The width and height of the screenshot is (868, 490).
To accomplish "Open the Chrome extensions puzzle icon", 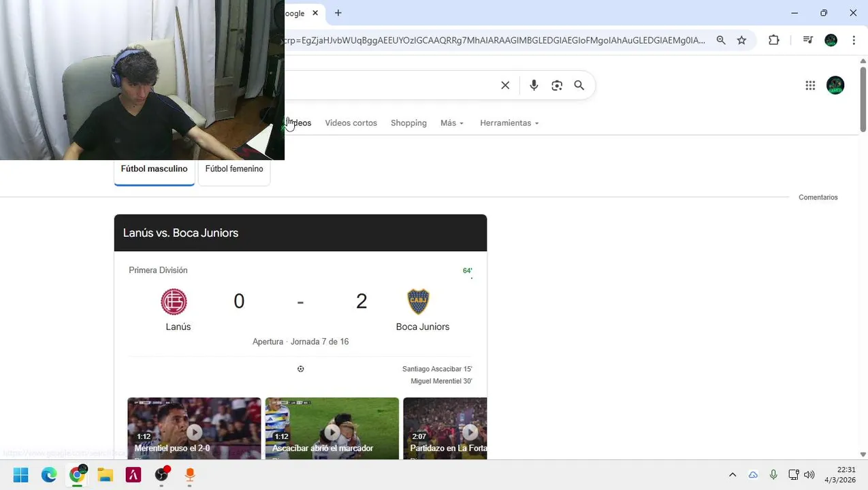I will (x=774, y=40).
